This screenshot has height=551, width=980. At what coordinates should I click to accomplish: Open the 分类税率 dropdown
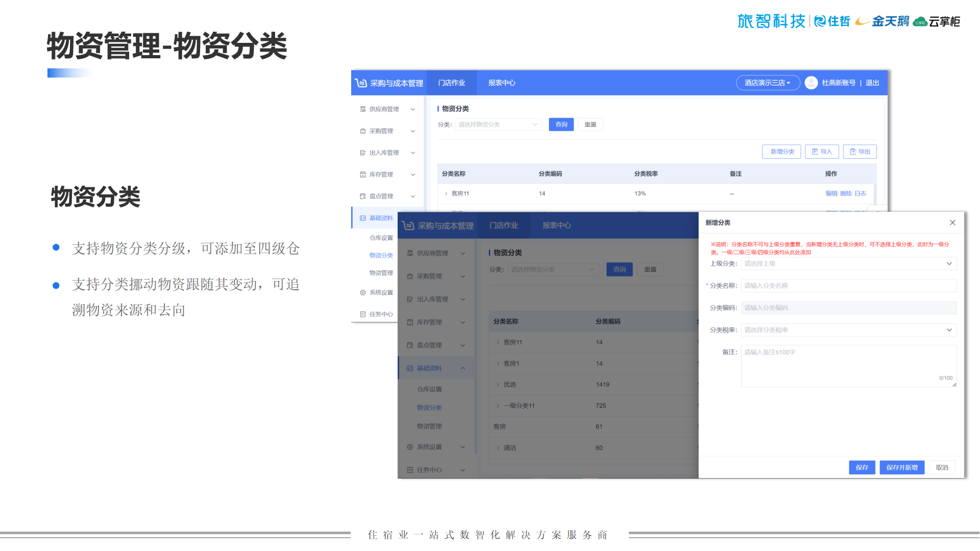click(x=848, y=330)
